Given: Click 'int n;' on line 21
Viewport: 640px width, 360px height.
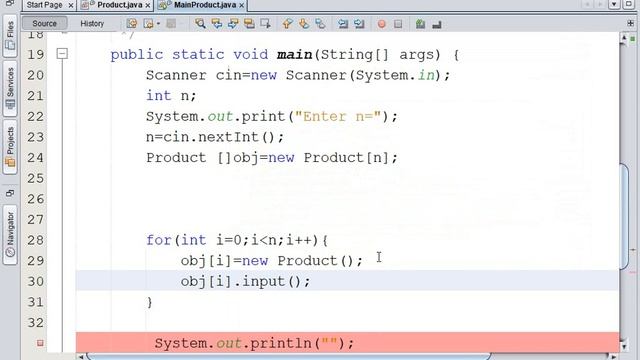Looking at the screenshot, I should [171, 96].
